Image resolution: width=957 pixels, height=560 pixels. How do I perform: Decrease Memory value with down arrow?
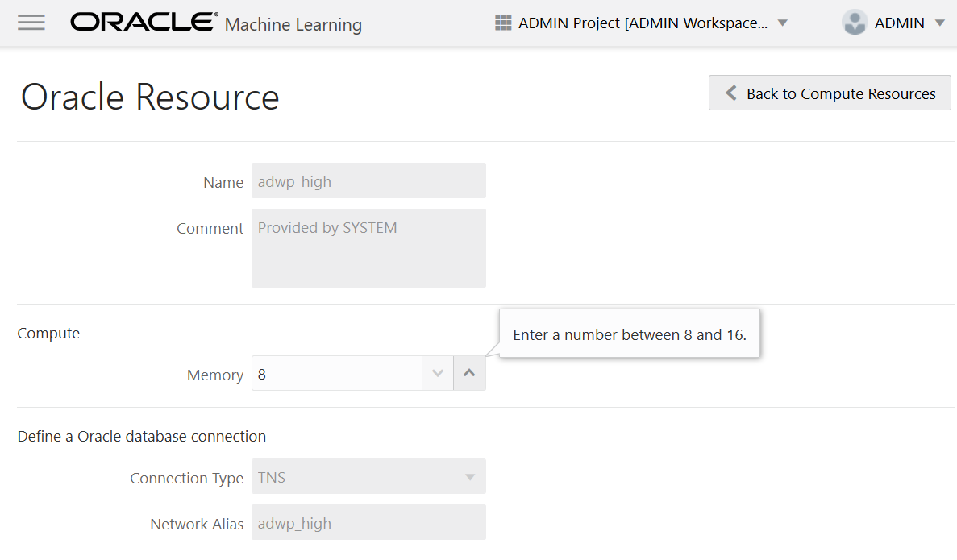[438, 373]
